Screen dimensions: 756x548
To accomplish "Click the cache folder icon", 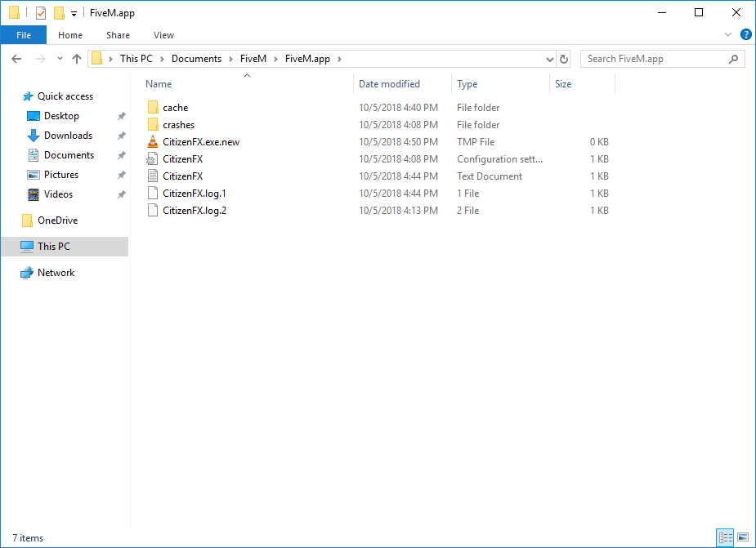I will click(153, 108).
